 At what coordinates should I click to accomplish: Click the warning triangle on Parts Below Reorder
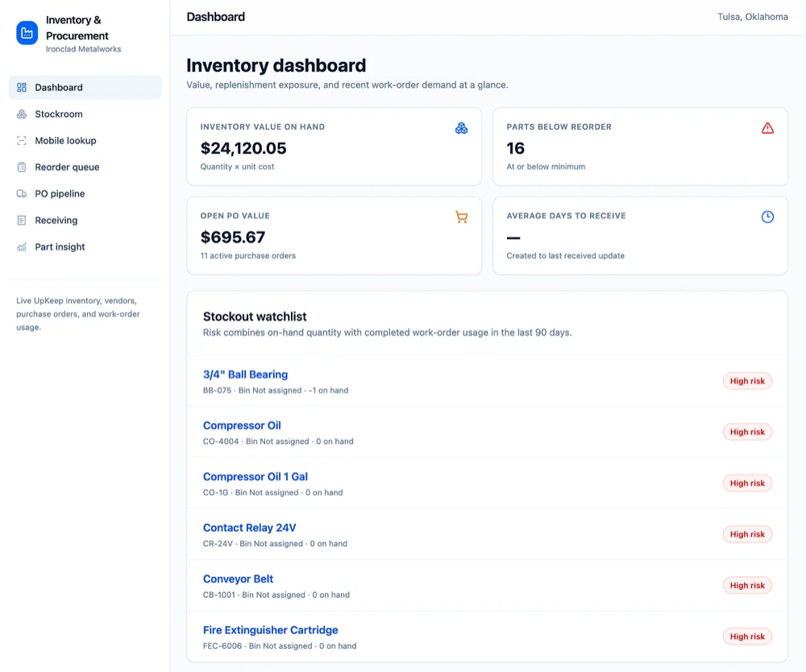point(767,128)
